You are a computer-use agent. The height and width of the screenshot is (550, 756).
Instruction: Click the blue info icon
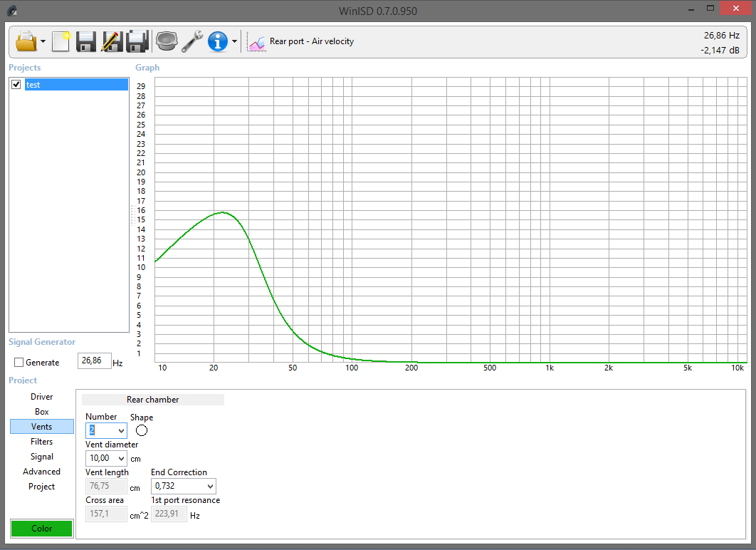[x=217, y=41]
